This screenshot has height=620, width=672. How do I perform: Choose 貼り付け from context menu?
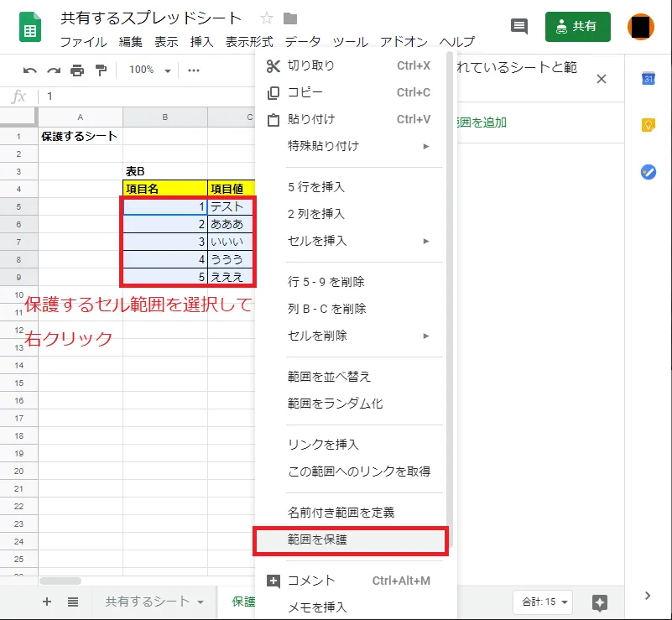351,119
